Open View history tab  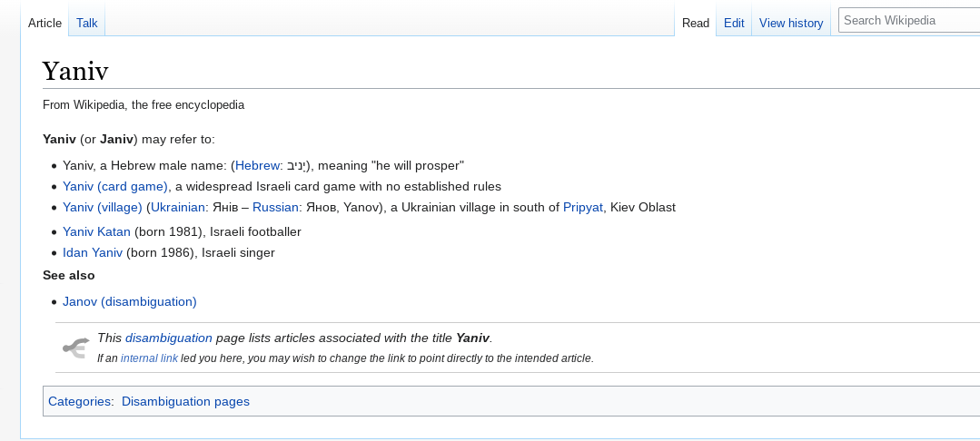[x=790, y=23]
